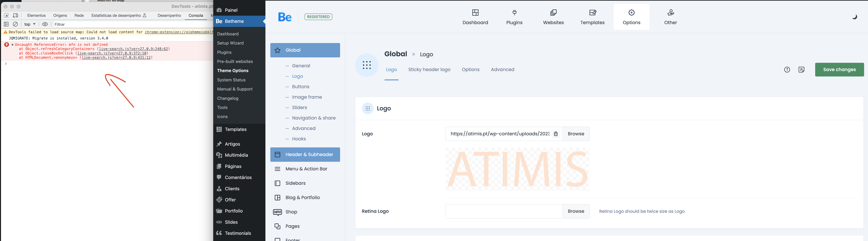Open live expression eye icon in DevTools
Image resolution: width=868 pixels, height=241 pixels.
click(x=45, y=24)
